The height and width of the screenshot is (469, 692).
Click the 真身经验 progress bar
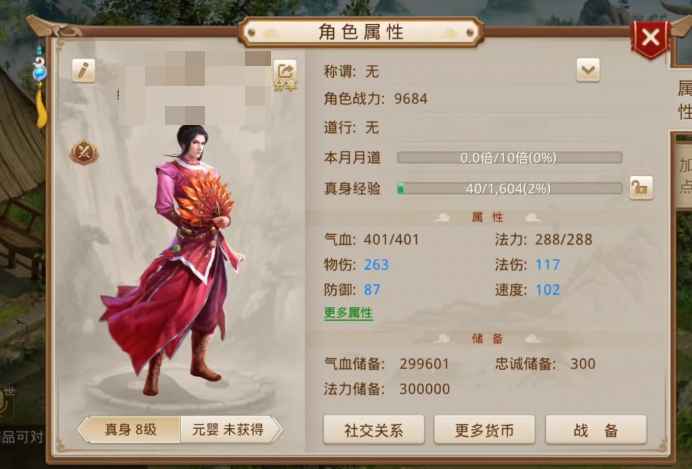tap(509, 189)
